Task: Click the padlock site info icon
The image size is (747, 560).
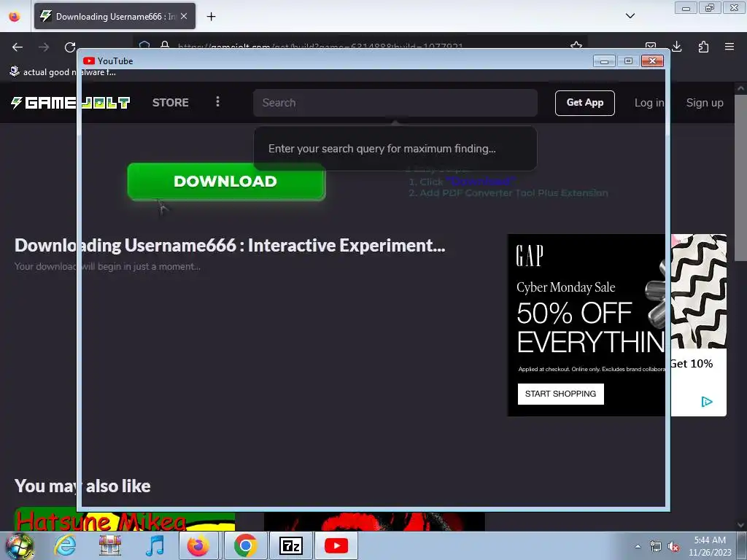Action: click(x=165, y=45)
